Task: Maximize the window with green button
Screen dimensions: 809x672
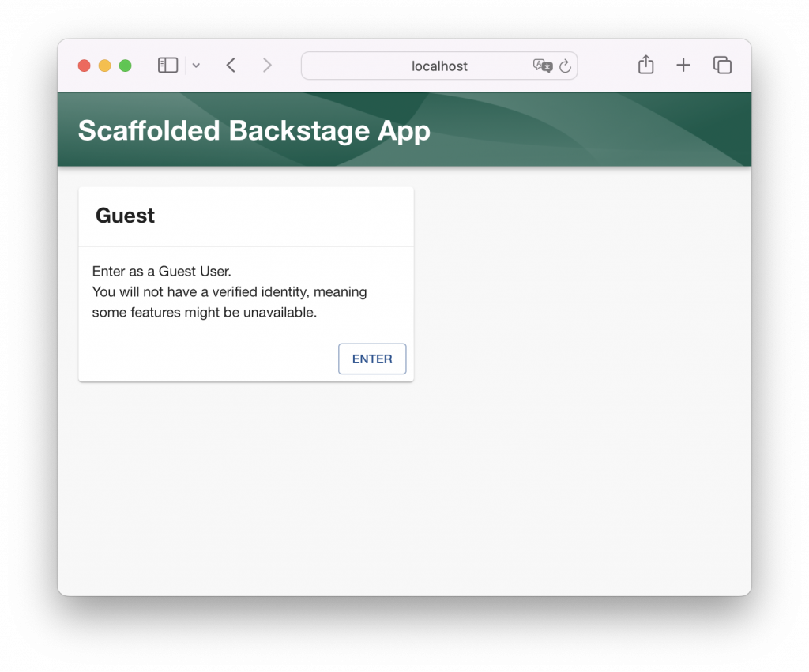Action: click(x=125, y=66)
